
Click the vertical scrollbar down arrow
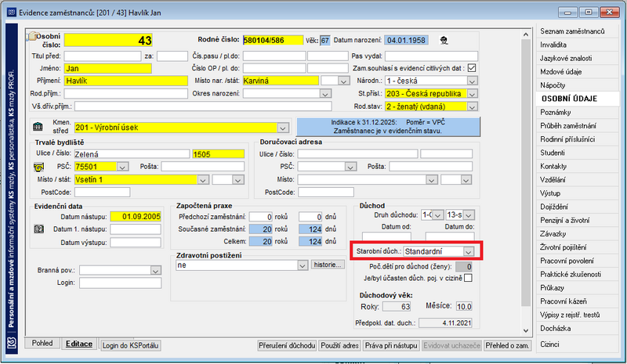(526, 331)
